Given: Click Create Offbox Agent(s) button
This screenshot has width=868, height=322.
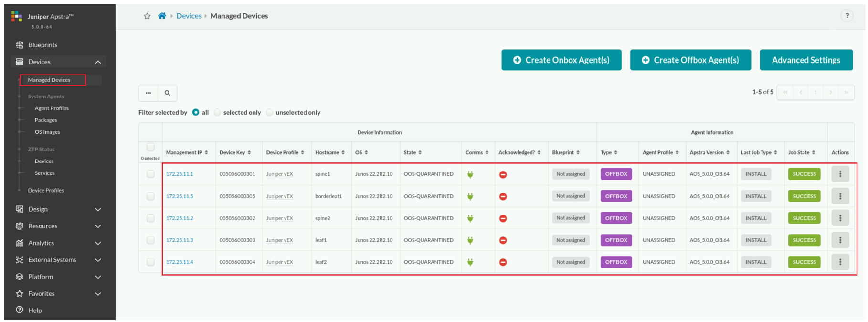Looking at the screenshot, I should pos(690,60).
